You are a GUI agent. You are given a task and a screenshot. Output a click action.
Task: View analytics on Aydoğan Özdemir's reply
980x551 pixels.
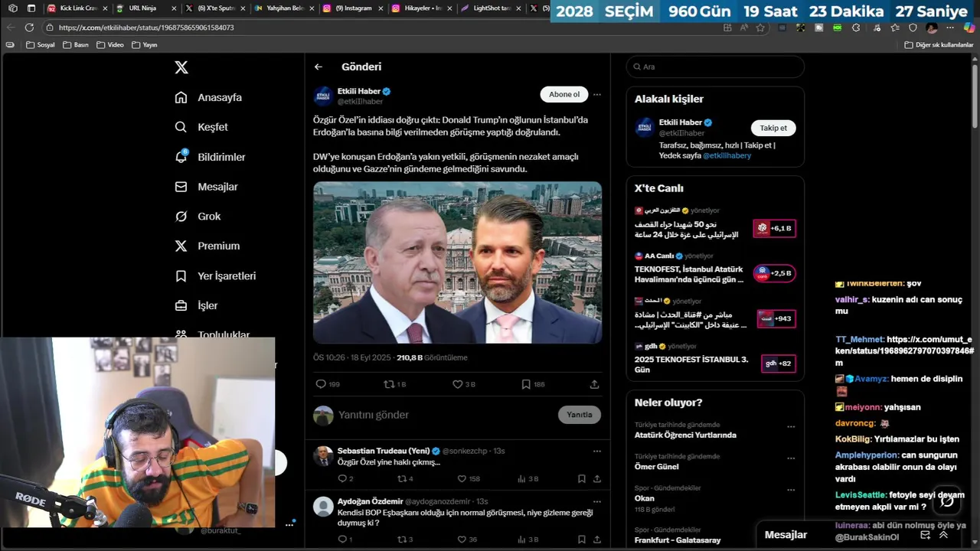pos(528,540)
